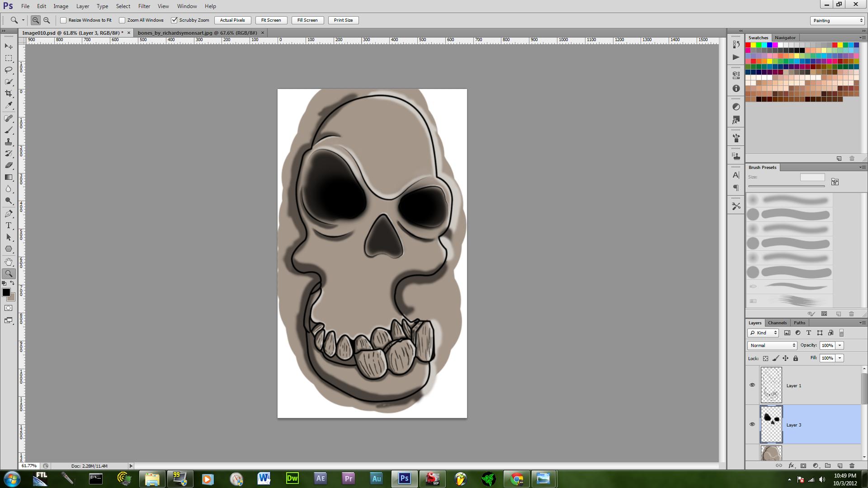Click the Zoom tool in toolbox

point(9,274)
